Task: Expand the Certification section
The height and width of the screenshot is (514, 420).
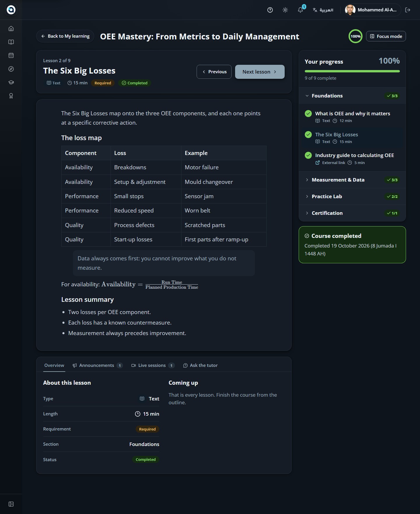Action: coord(352,213)
